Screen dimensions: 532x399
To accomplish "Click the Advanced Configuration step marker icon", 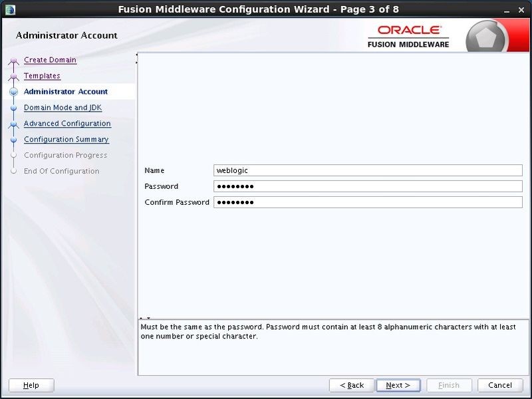I will point(13,124).
